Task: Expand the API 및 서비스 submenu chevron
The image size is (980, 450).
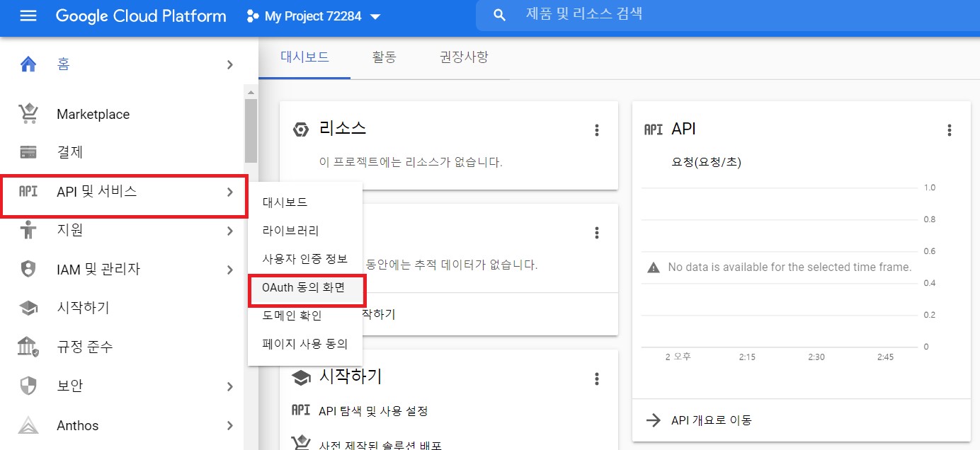Action: point(229,192)
